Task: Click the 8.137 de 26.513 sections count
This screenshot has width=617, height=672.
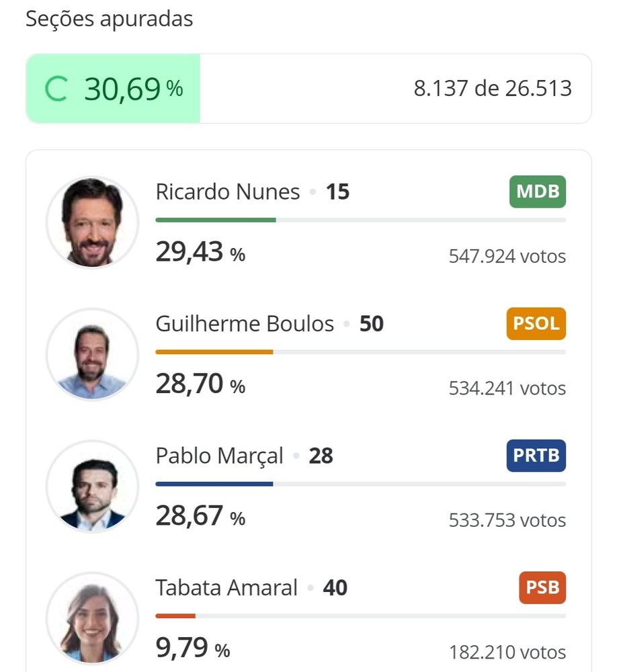Action: click(x=493, y=88)
